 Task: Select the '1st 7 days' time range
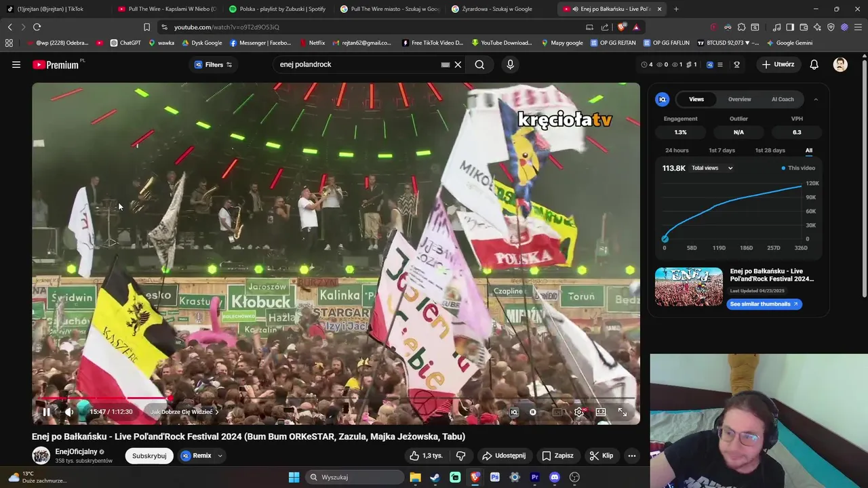click(x=722, y=150)
